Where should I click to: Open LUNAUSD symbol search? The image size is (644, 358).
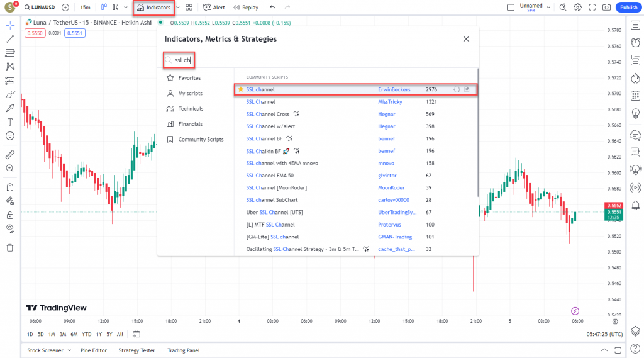(40, 8)
